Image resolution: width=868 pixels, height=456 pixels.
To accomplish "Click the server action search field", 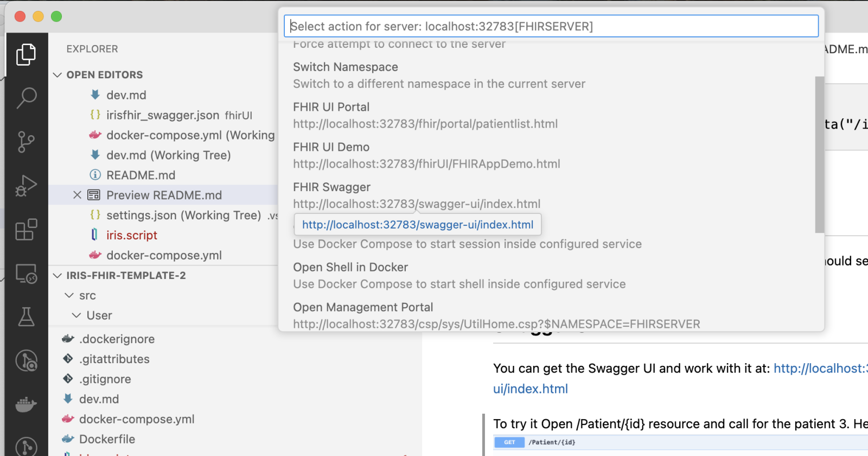I will [551, 26].
